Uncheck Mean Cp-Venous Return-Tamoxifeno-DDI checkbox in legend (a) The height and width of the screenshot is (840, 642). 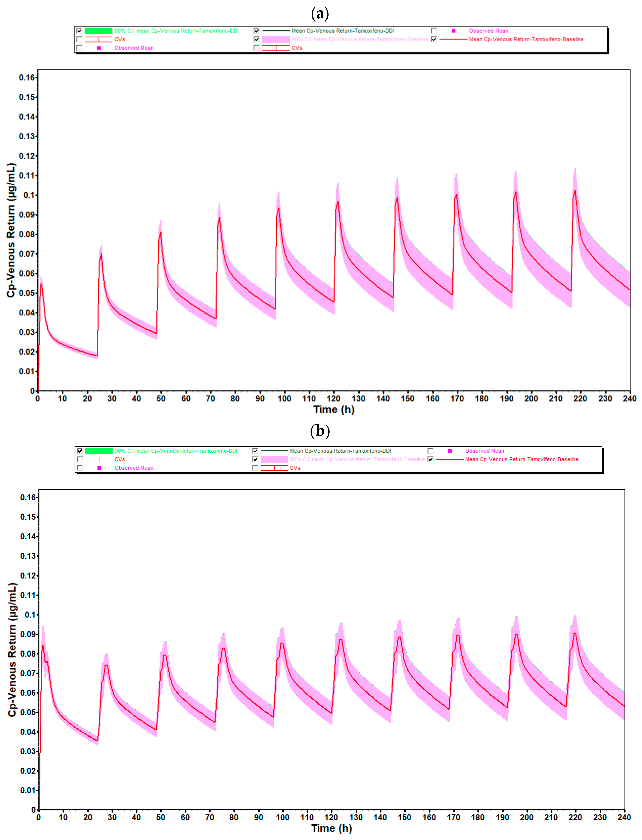[x=256, y=30]
